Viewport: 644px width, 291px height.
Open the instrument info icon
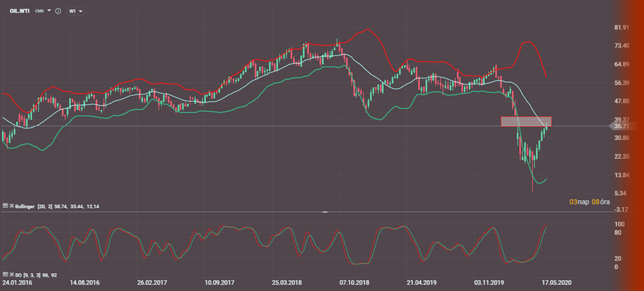58,12
